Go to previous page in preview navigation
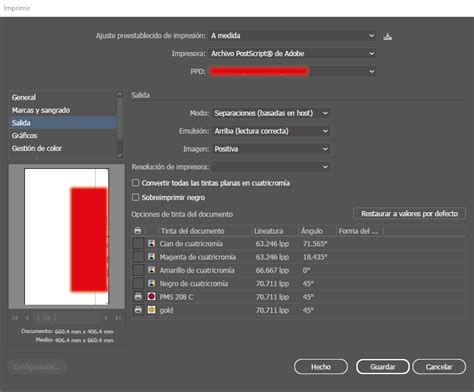This screenshot has width=474, height=392. coord(27,318)
